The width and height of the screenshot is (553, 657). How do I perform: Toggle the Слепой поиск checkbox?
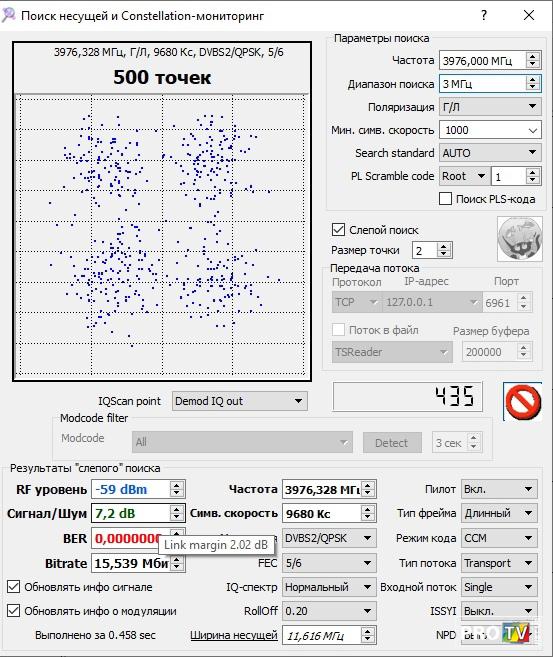(x=338, y=230)
